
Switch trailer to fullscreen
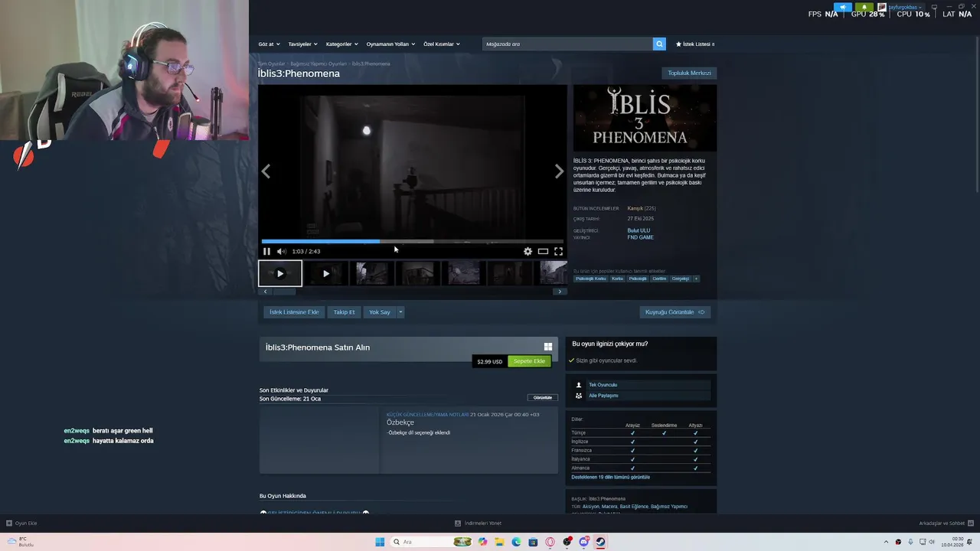[558, 251]
